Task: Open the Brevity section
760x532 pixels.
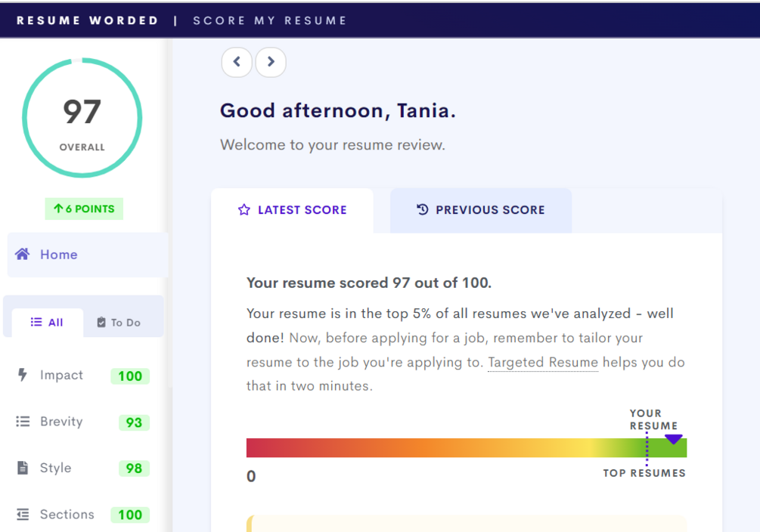Action: click(x=82, y=422)
